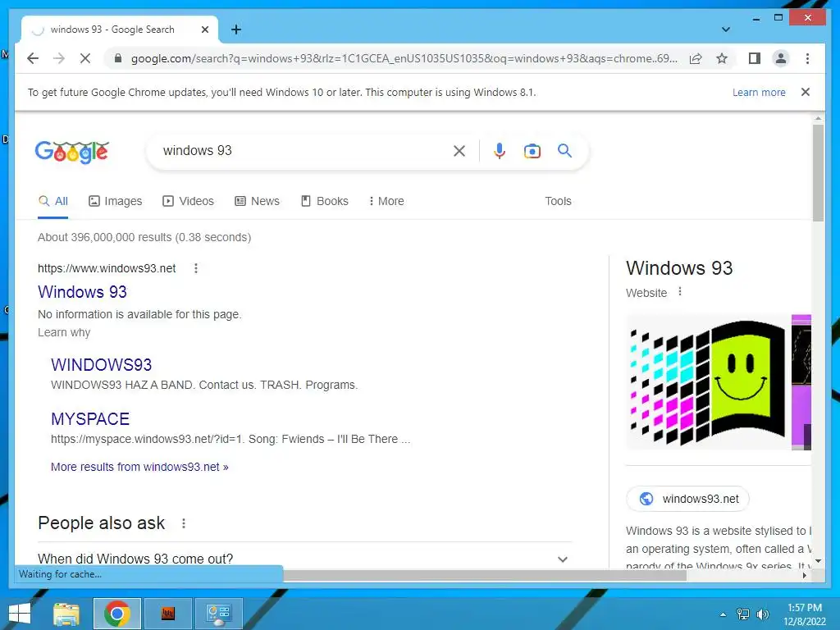Viewport: 840px width, 630px height.
Task: Start a voice search with microphone
Action: pyautogui.click(x=500, y=151)
